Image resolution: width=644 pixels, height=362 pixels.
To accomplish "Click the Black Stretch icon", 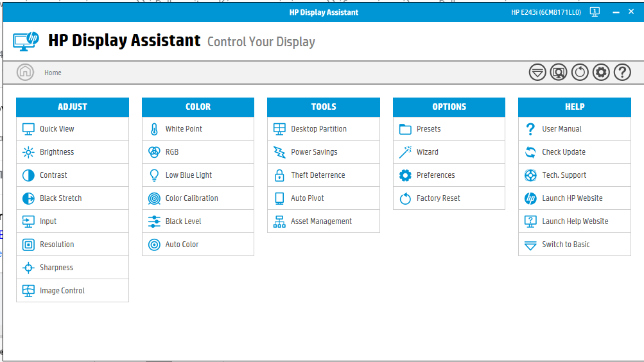I will [28, 198].
